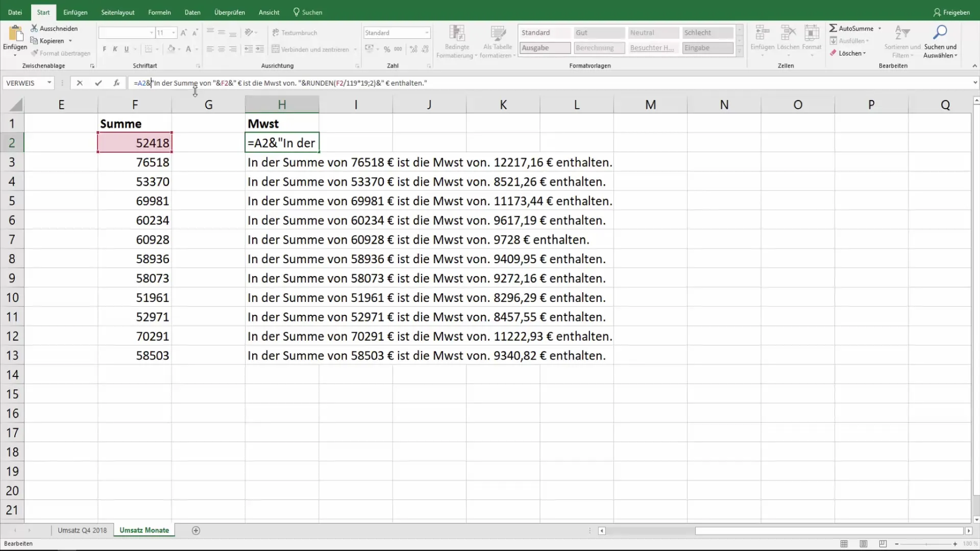Open Zwischenablage dialog launcher

pyautogui.click(x=92, y=66)
